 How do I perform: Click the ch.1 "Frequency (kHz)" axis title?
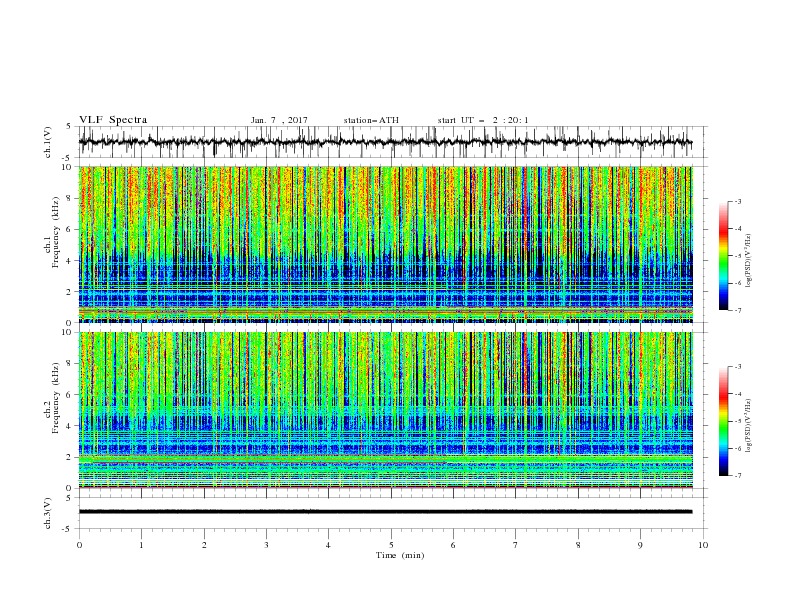(x=56, y=232)
